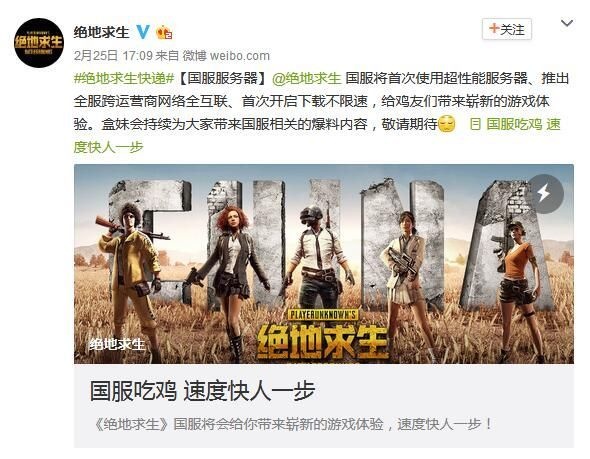Open the @绝地求生 mention link
This screenshot has height=459, width=590.
[x=306, y=78]
